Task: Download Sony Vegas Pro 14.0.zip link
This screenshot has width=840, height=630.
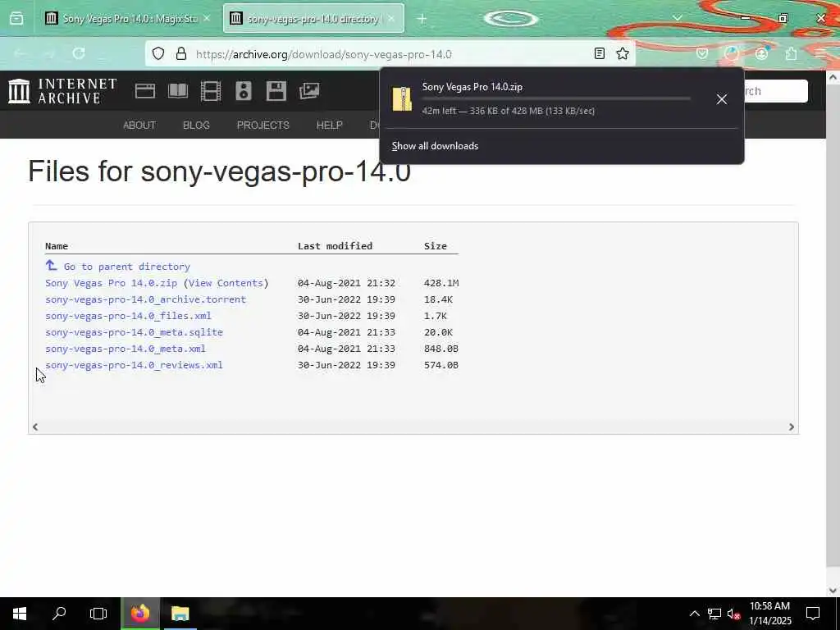Action: [111, 283]
